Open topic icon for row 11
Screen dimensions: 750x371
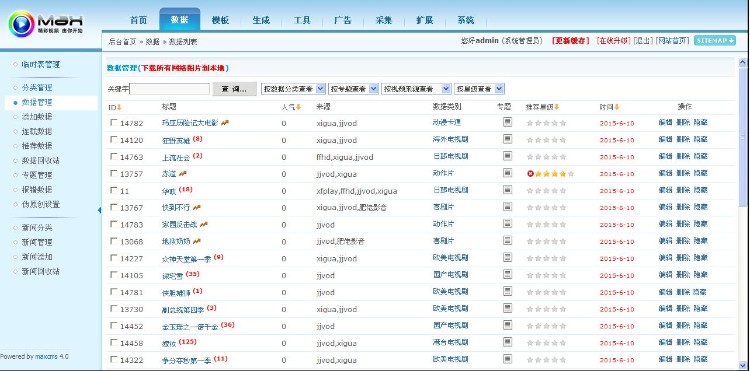(507, 190)
